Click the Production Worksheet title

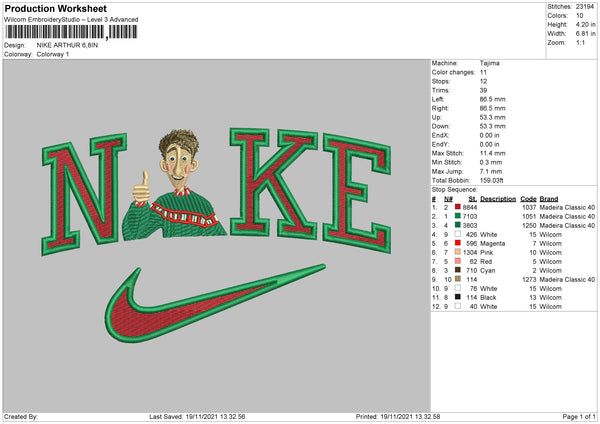[x=55, y=8]
